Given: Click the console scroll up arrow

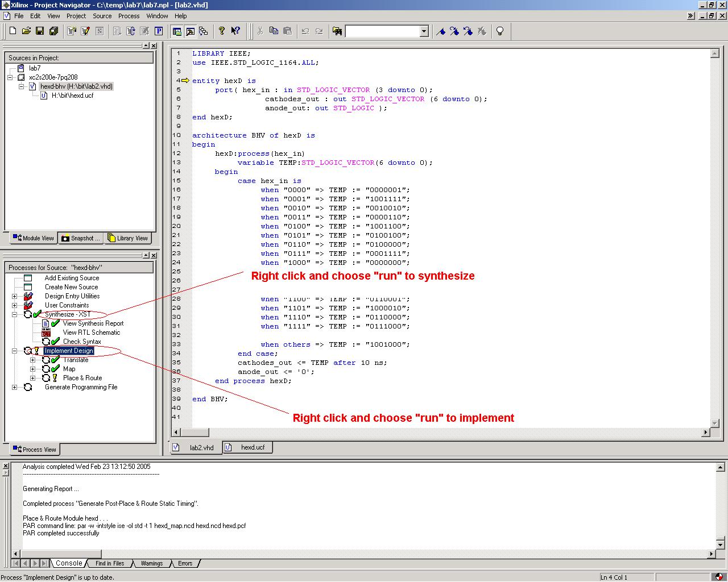Looking at the screenshot, I should [x=720, y=467].
